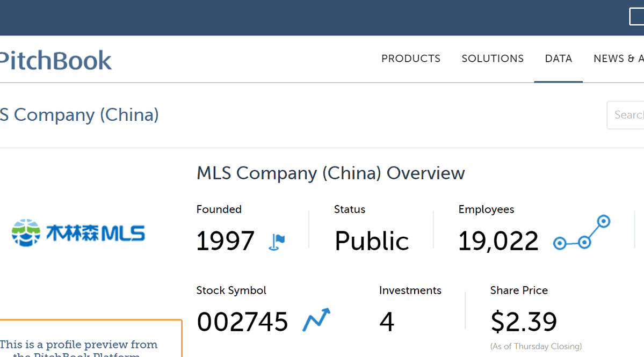The width and height of the screenshot is (644, 357).
Task: Click the blue flag icon beside 1997
Action: click(x=277, y=242)
